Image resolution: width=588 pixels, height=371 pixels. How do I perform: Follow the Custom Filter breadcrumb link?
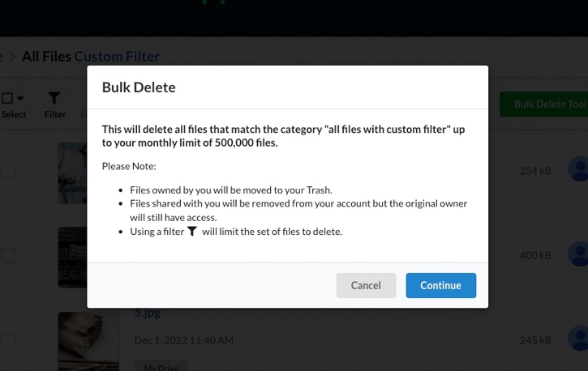pos(117,57)
